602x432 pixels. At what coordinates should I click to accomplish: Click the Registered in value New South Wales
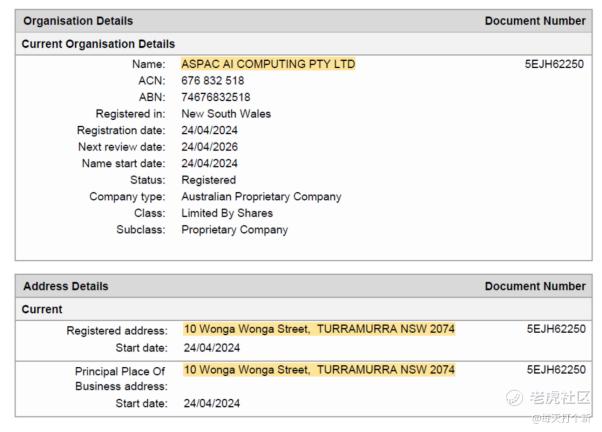[x=226, y=114]
